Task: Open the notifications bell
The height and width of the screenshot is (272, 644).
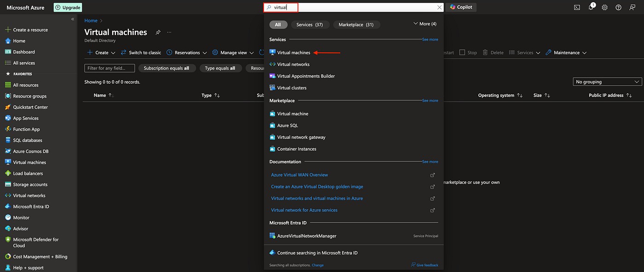Action: [x=591, y=7]
